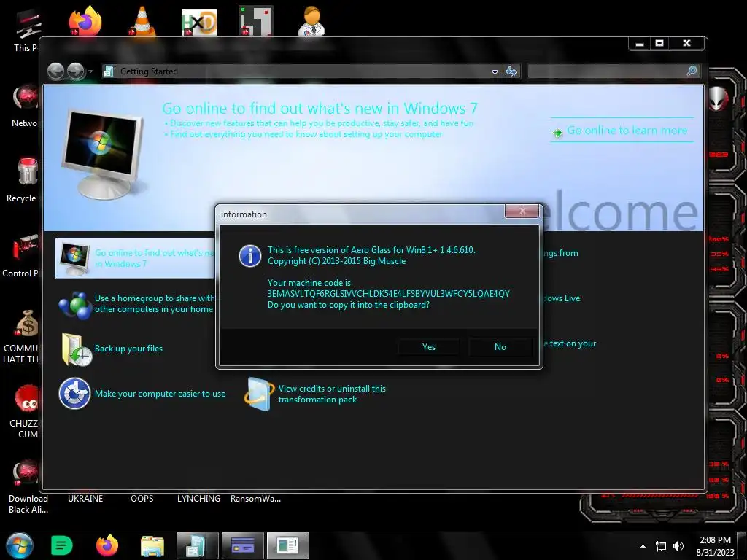Open File Explorer from the taskbar
Screen dimensions: 747x560
pyautogui.click(x=152, y=545)
